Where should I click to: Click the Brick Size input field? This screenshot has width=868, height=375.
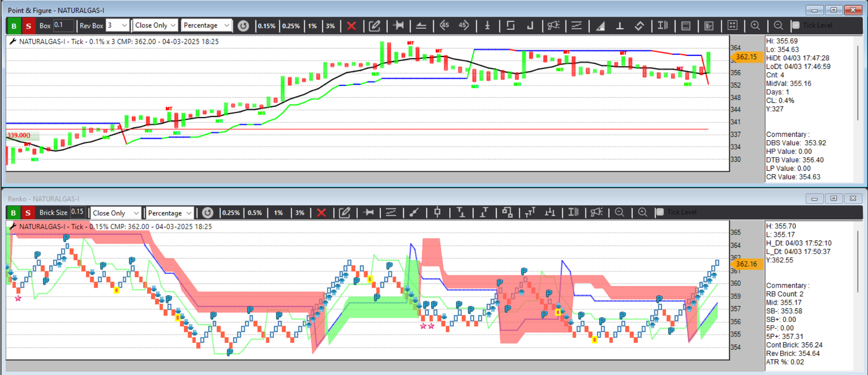78,212
